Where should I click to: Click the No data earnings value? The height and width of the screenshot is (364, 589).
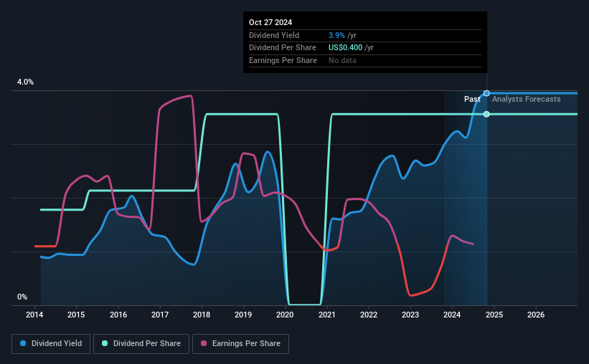[x=342, y=60]
